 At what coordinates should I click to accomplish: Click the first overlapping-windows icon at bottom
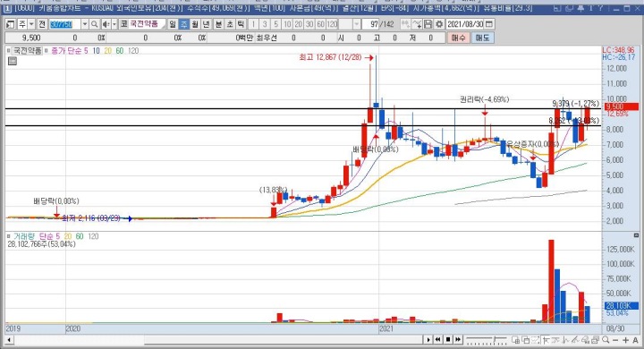point(515,339)
